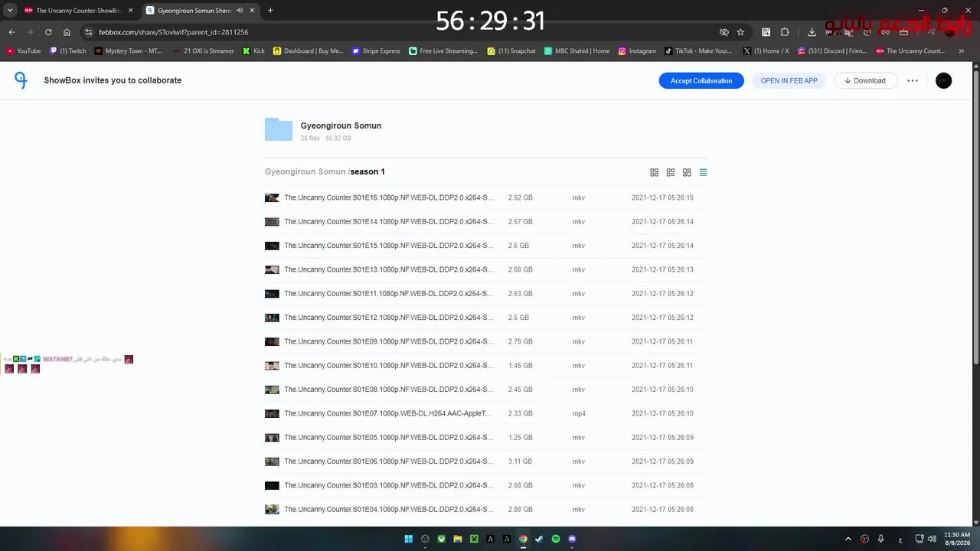Select The.Uncanny.Counter.S01E13 file name
The width and height of the screenshot is (980, 551).
click(x=389, y=269)
